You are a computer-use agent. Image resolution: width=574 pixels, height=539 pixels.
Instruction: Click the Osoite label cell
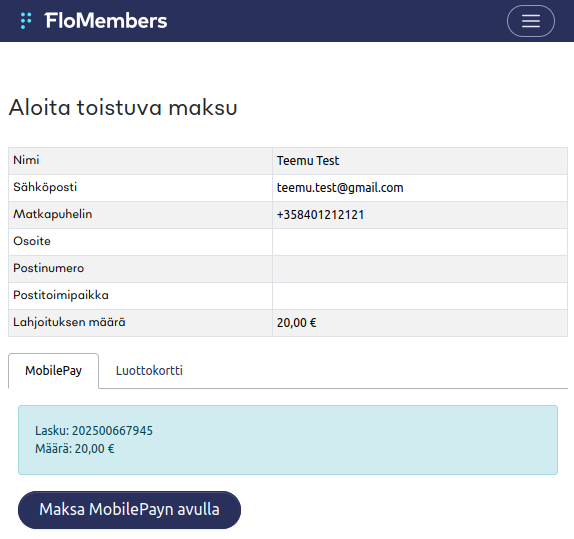[141, 242]
